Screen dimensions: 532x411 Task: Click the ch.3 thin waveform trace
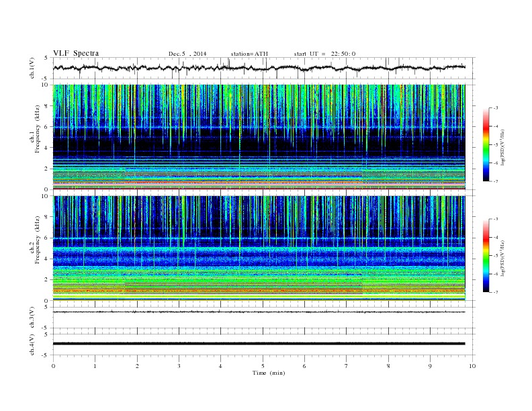[259, 312]
